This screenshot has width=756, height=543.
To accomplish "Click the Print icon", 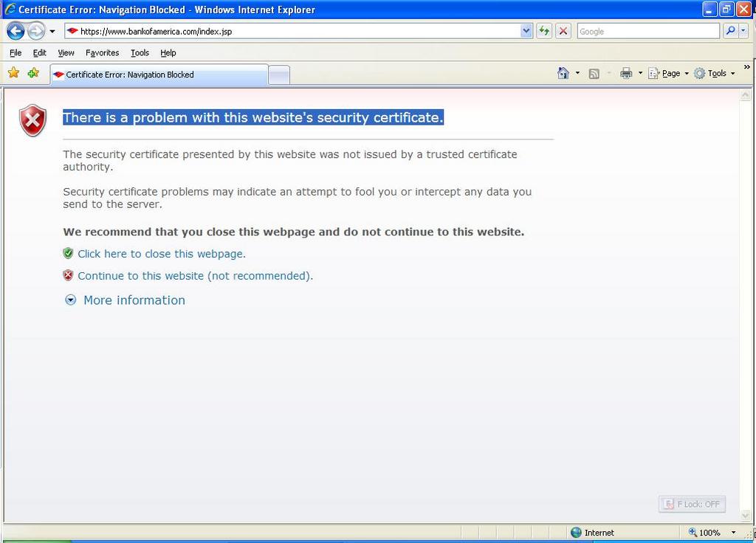I will coord(626,73).
